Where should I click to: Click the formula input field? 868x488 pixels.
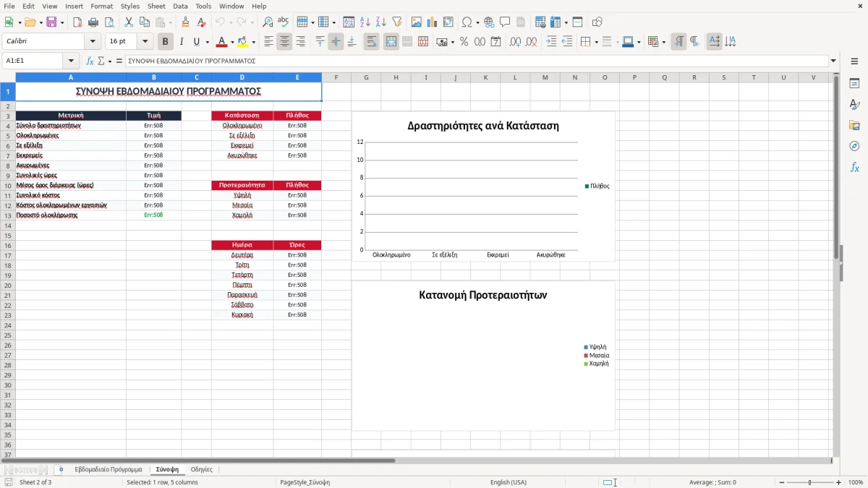(x=476, y=61)
